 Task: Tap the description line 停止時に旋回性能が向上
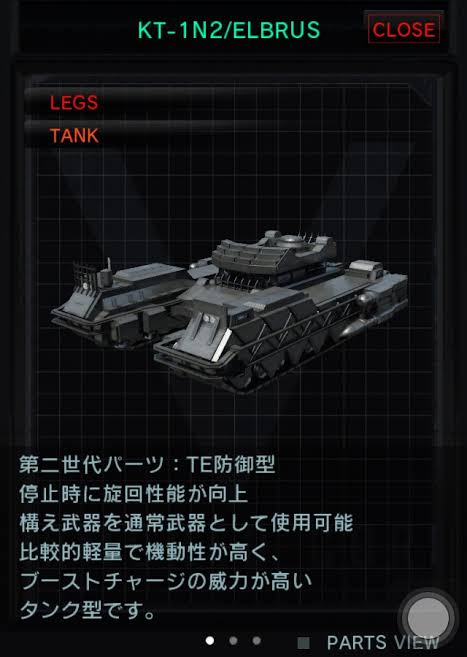coord(133,494)
